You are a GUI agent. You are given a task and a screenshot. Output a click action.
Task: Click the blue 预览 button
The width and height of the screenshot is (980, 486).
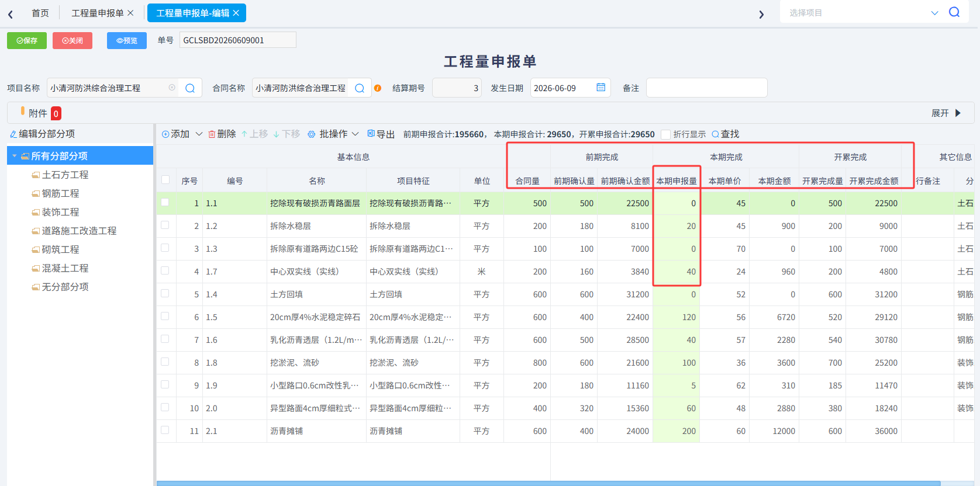(x=127, y=40)
